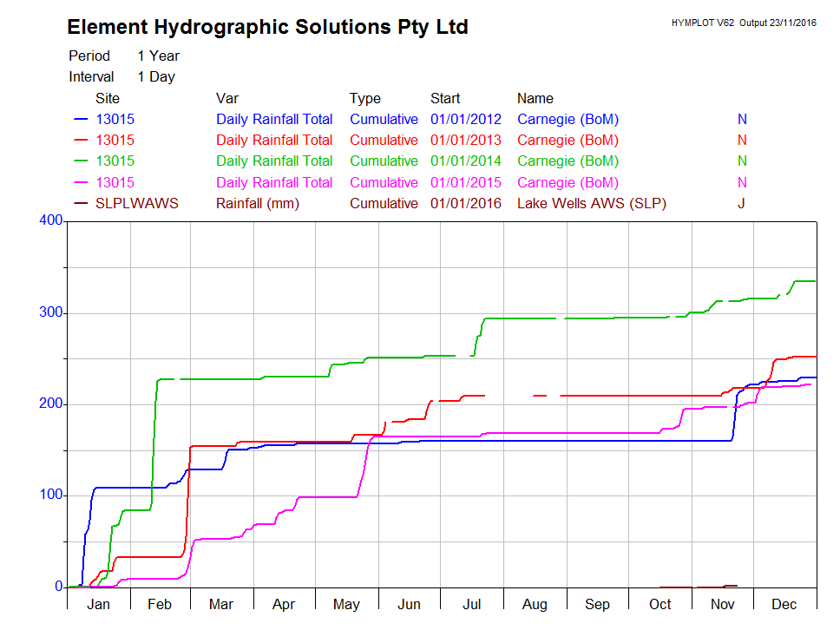Select the chart title Element Hydrographic Solutions
Image resolution: width=840 pixels, height=630 pixels.
tap(267, 28)
